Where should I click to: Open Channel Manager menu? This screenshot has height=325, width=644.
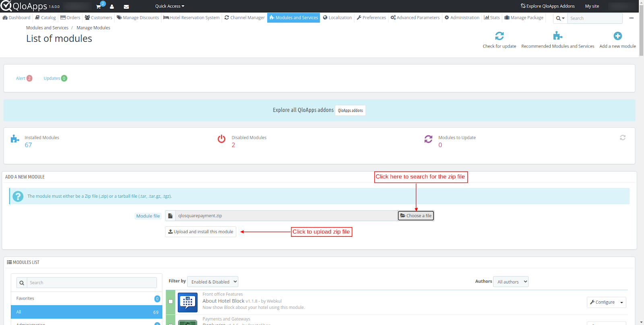click(245, 18)
